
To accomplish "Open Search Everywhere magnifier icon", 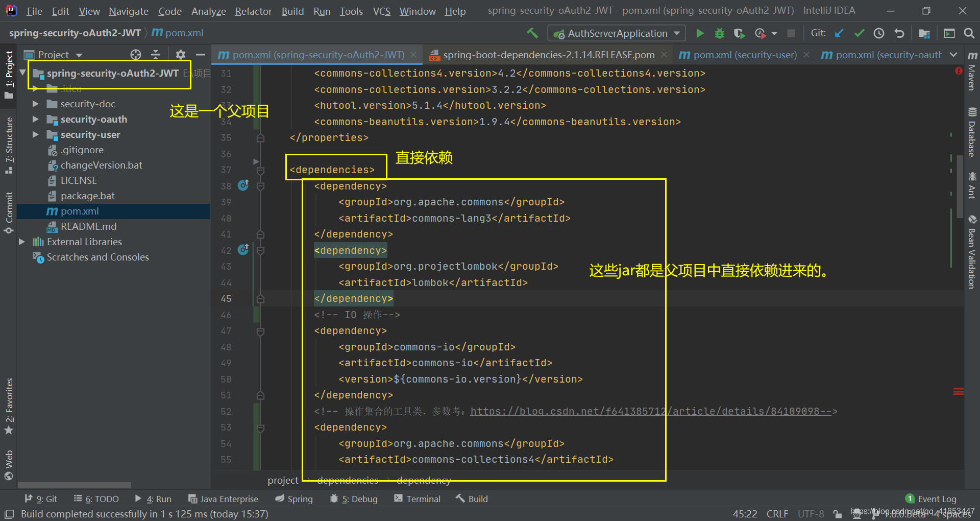I will click(x=969, y=33).
